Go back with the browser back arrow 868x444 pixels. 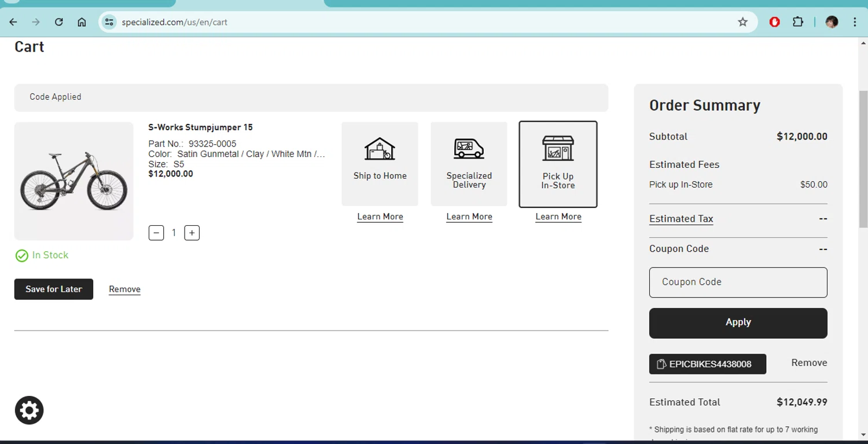(13, 22)
